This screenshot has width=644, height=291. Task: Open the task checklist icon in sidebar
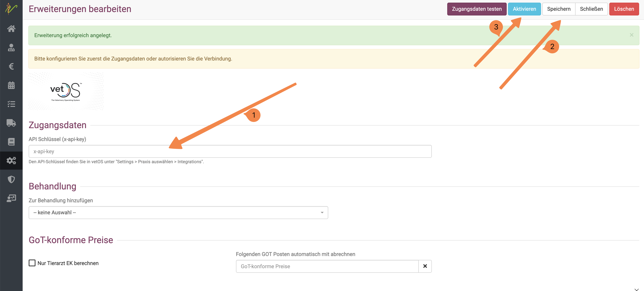click(11, 104)
